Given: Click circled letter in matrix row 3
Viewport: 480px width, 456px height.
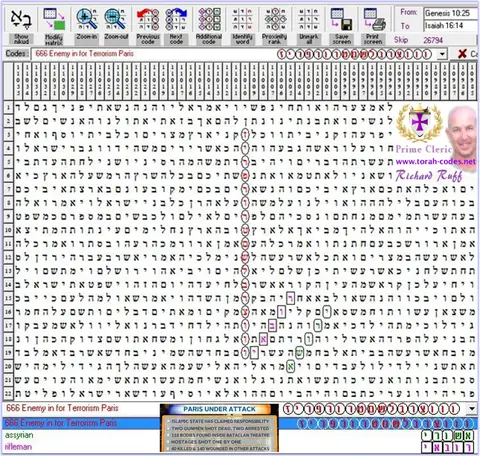Looking at the screenshot, I should [x=245, y=134].
